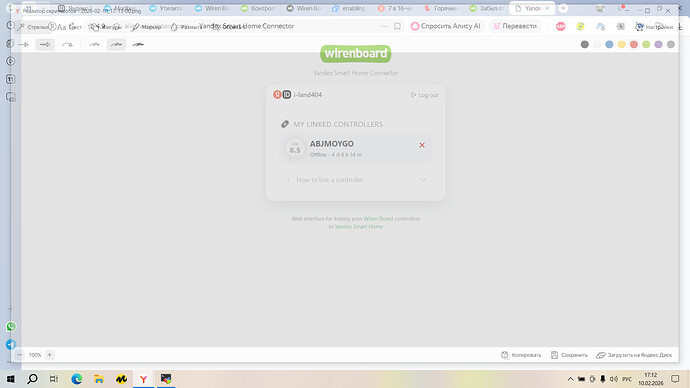Select the Маркер marker tool

pyautogui.click(x=147, y=27)
